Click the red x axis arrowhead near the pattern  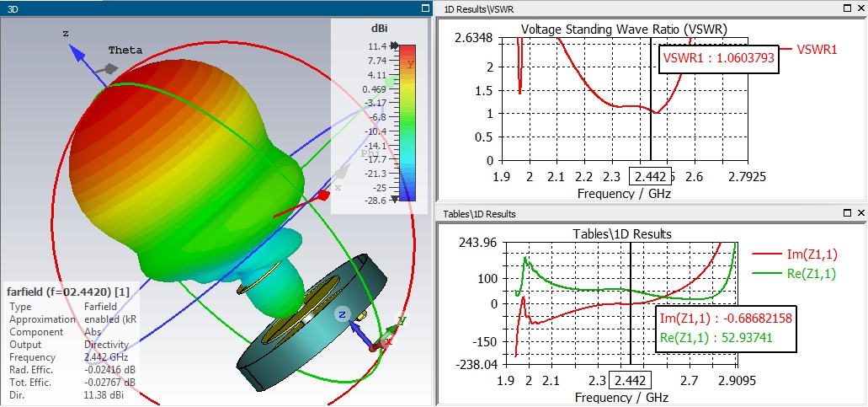coord(322,195)
